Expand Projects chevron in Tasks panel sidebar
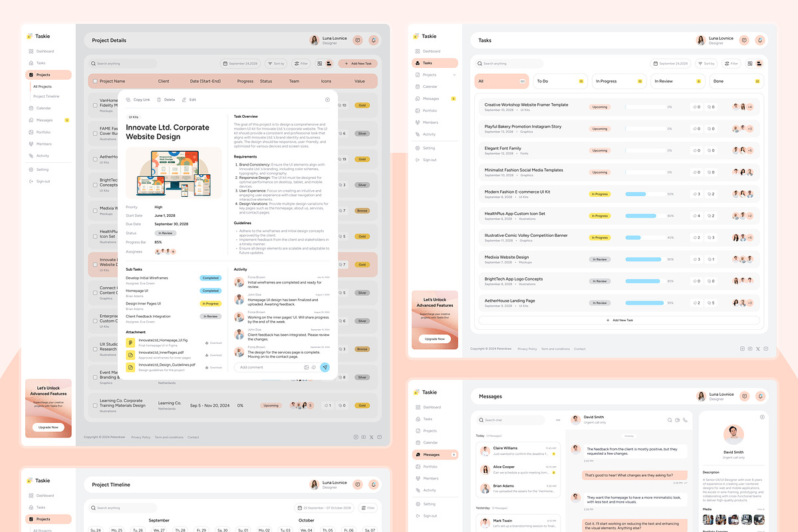This screenshot has height=532, width=798. point(455,75)
